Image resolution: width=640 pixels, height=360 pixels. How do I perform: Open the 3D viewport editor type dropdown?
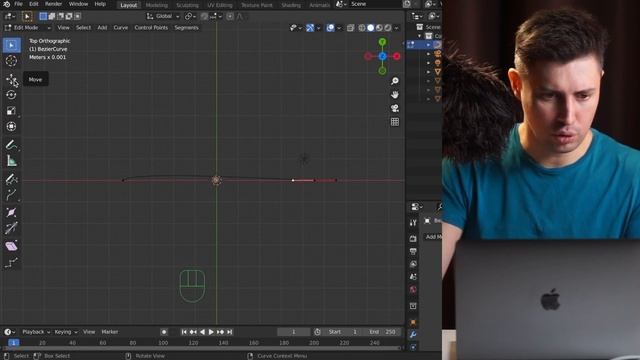9,16
